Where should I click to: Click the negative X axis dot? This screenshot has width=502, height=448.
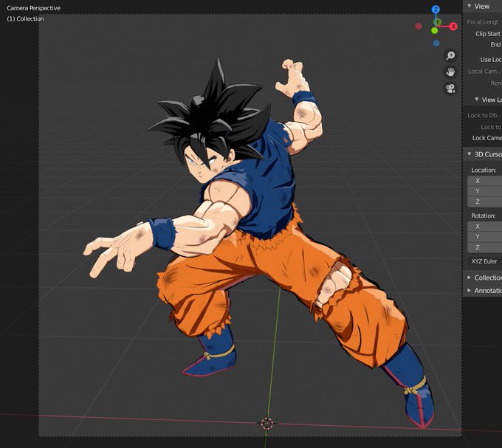[419, 27]
